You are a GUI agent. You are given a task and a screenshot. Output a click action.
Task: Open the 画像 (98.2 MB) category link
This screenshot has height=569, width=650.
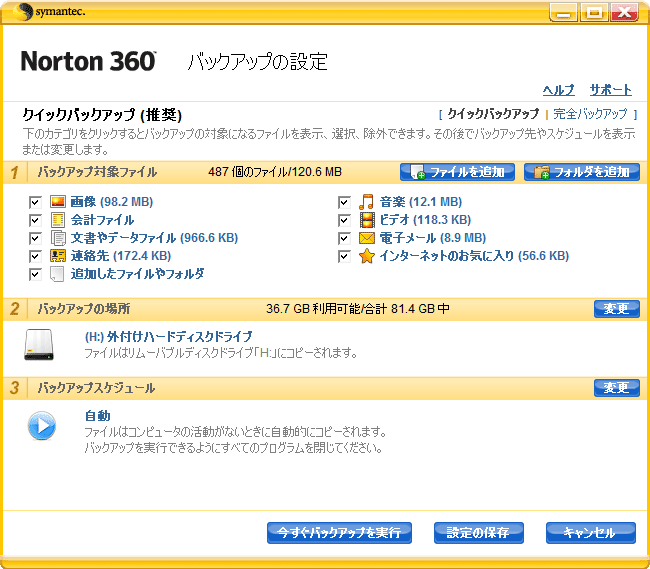pos(112,202)
